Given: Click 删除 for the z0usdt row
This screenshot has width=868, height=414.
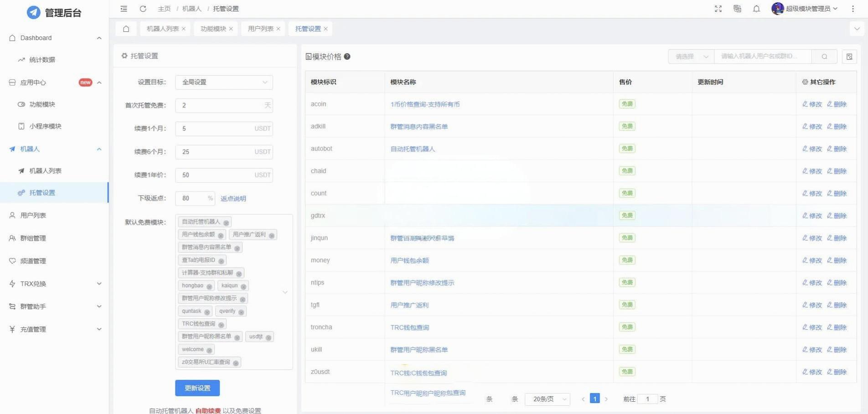Looking at the screenshot, I should tap(837, 372).
